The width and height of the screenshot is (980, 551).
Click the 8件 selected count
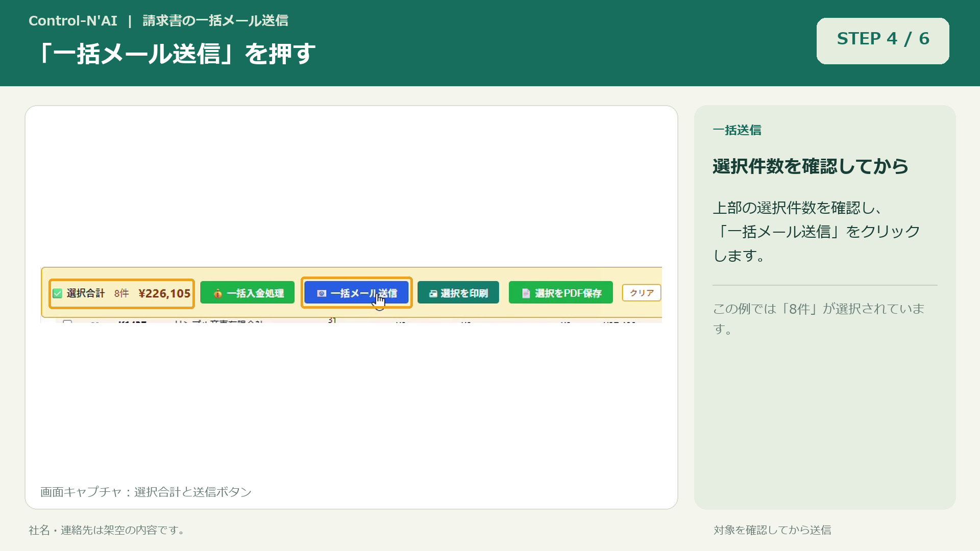click(121, 293)
